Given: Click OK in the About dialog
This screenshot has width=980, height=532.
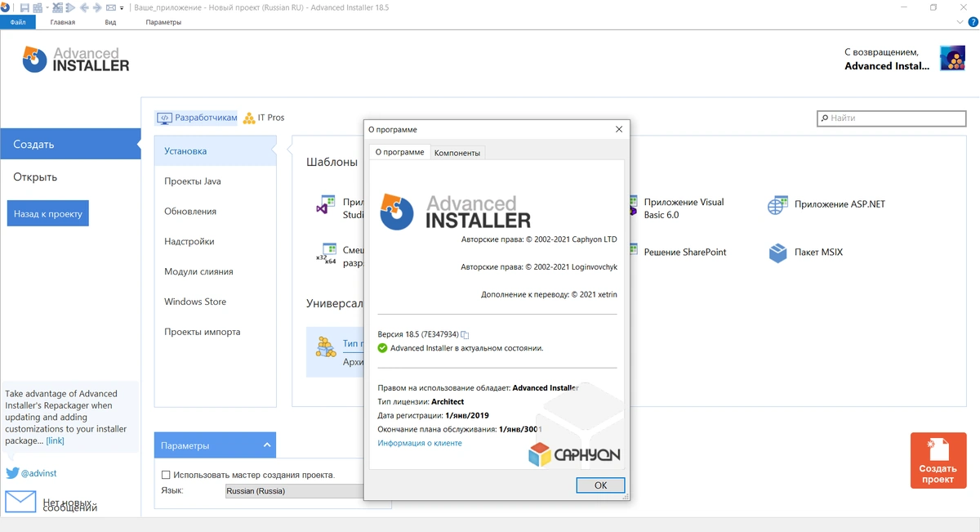Looking at the screenshot, I should (600, 485).
